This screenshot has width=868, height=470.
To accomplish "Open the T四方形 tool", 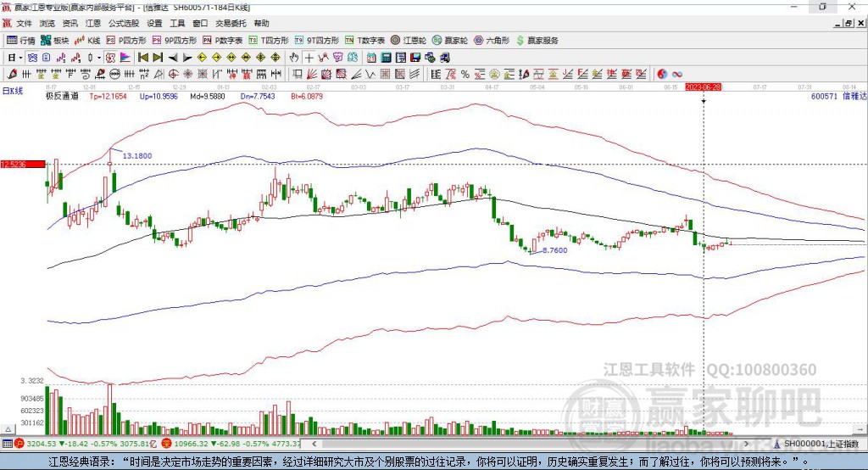I will [x=269, y=41].
